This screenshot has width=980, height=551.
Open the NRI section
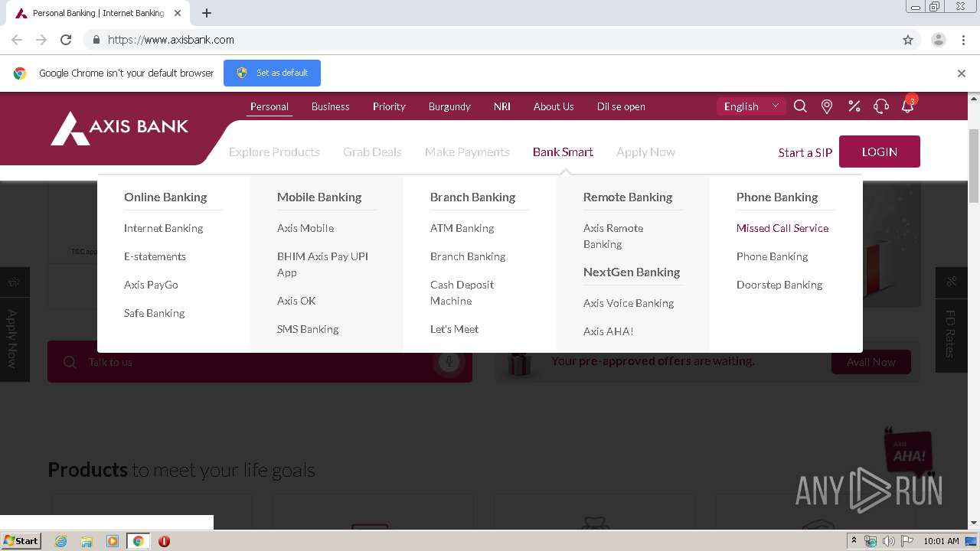[502, 106]
